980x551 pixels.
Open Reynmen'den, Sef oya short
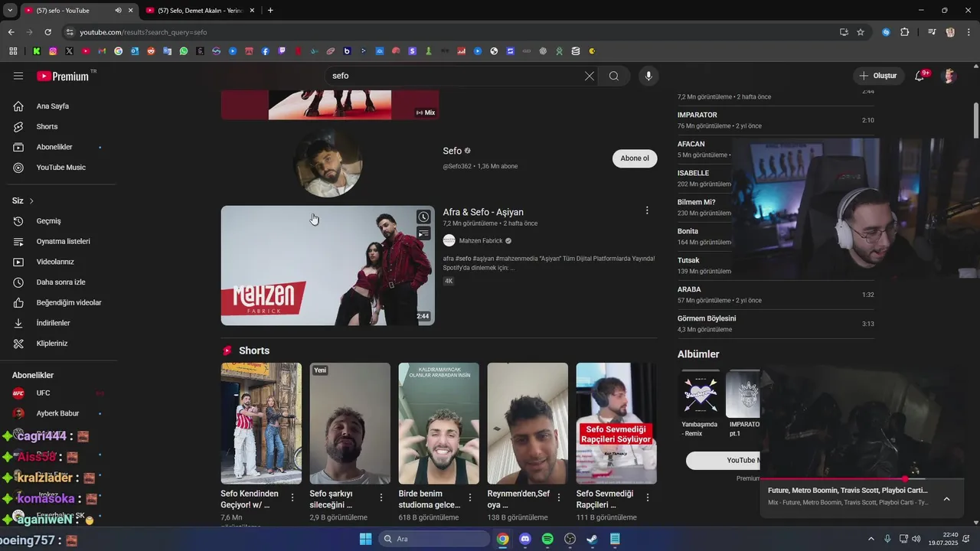coord(528,423)
